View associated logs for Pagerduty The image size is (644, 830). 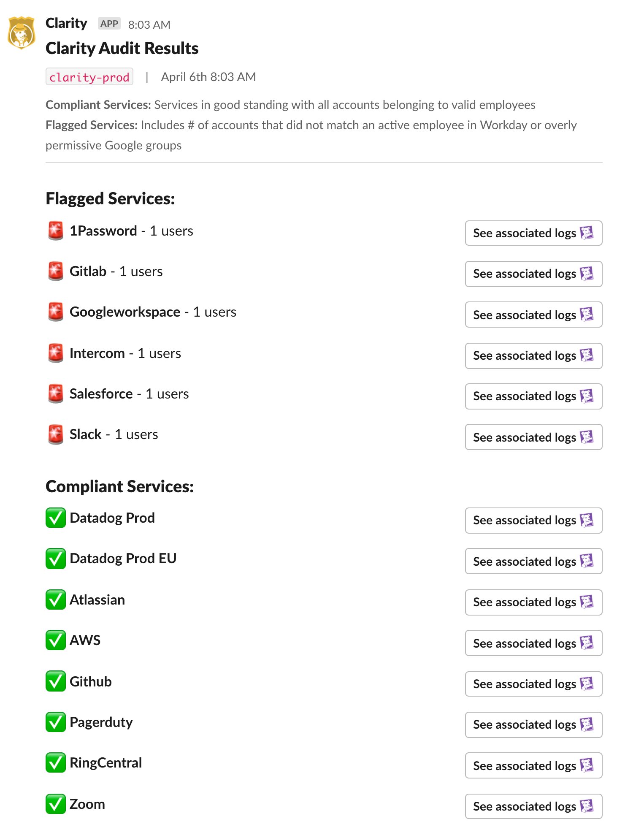pyautogui.click(x=533, y=724)
